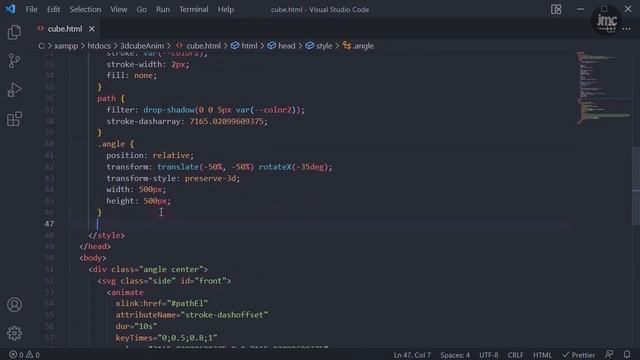
Task: Open the Terminal menu
Action: [193, 9]
